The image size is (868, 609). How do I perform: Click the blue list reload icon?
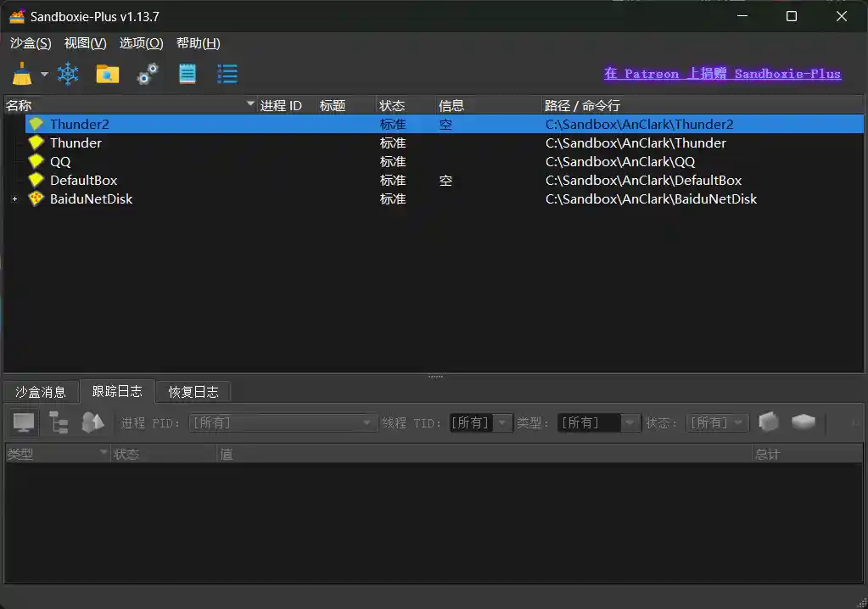[x=227, y=74]
